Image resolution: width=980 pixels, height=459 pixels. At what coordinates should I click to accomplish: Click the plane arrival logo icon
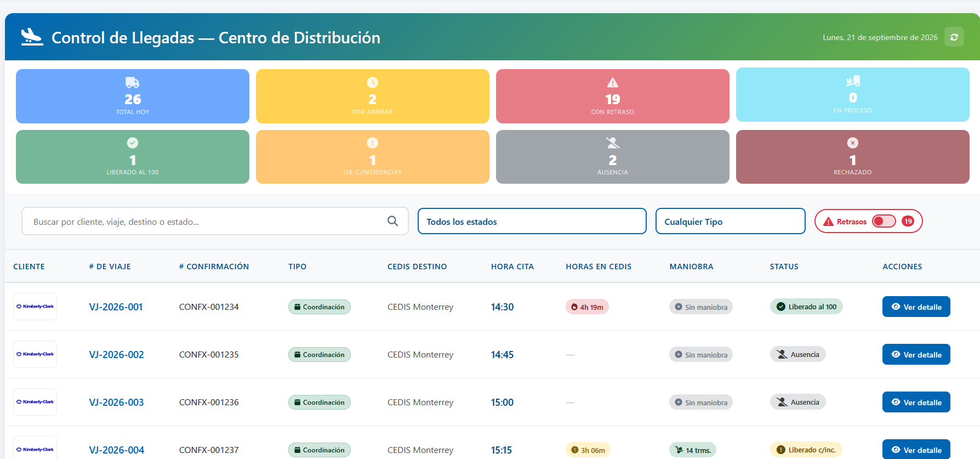pos(32,37)
